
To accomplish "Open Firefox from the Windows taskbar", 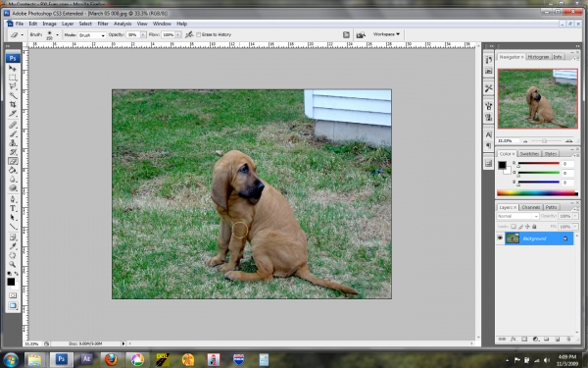I will (x=111, y=359).
